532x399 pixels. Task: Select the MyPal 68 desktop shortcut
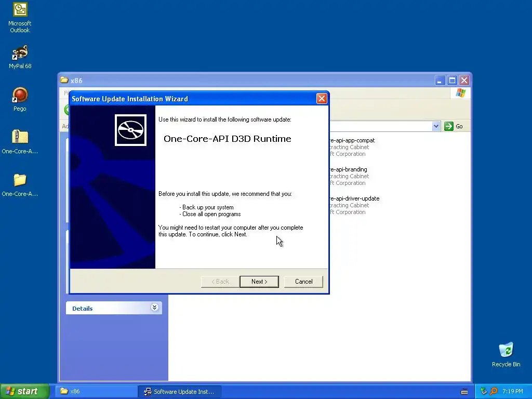20,56
